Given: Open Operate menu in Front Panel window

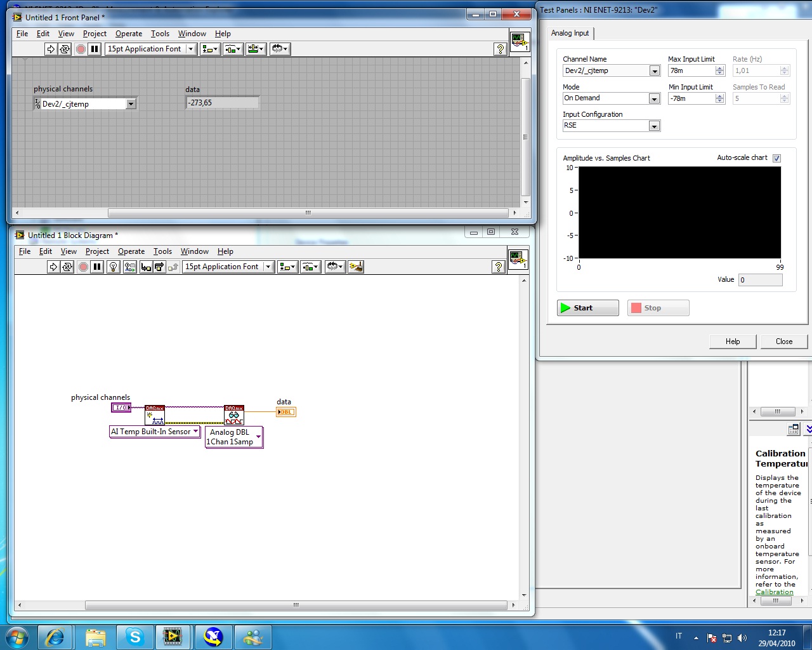Looking at the screenshot, I should 129,34.
